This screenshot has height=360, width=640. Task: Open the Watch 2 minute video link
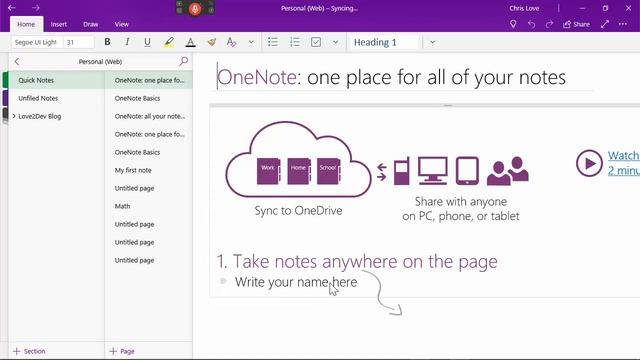623,162
